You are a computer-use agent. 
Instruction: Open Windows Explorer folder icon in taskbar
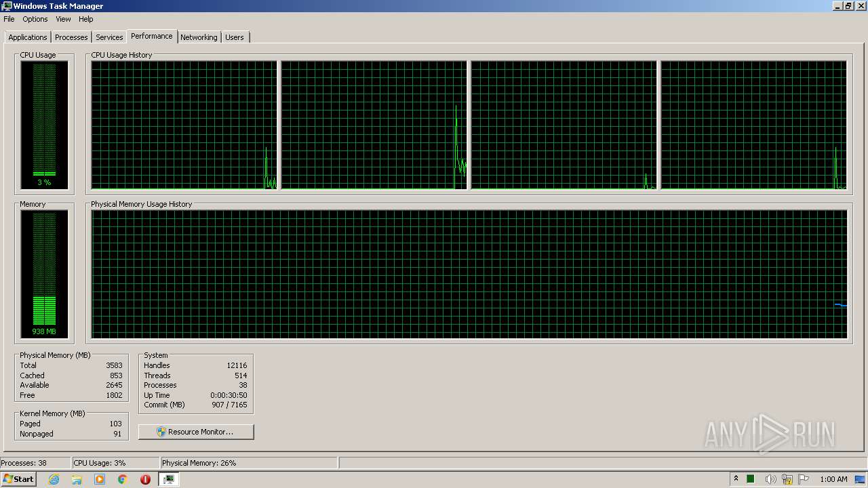click(x=77, y=479)
